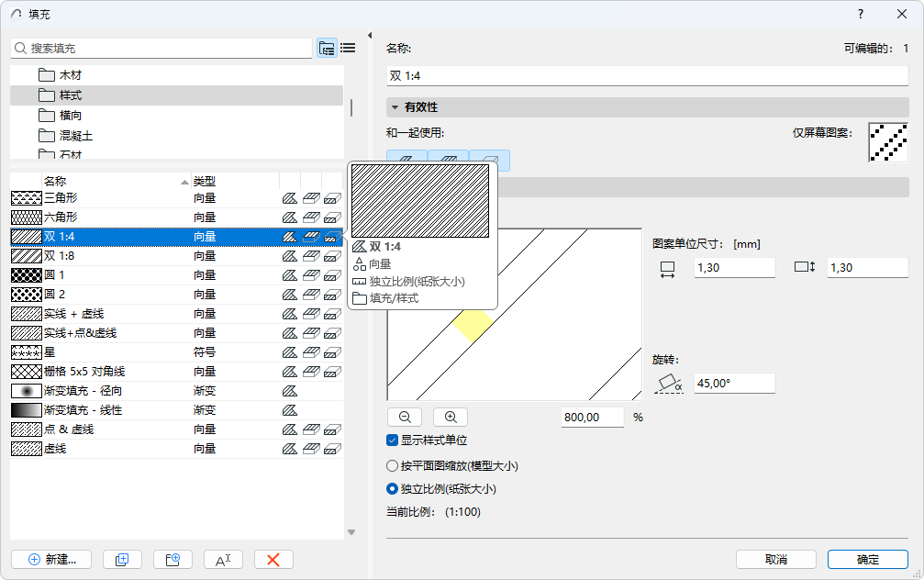Image resolution: width=924 pixels, height=580 pixels.
Task: Click the 取消 button
Action: point(776,560)
